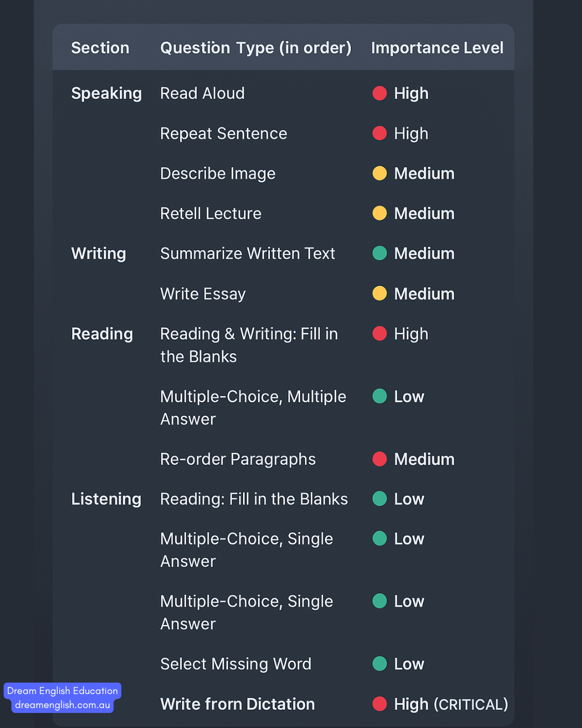Select the Speaking section label
582x728 pixels.
click(106, 94)
